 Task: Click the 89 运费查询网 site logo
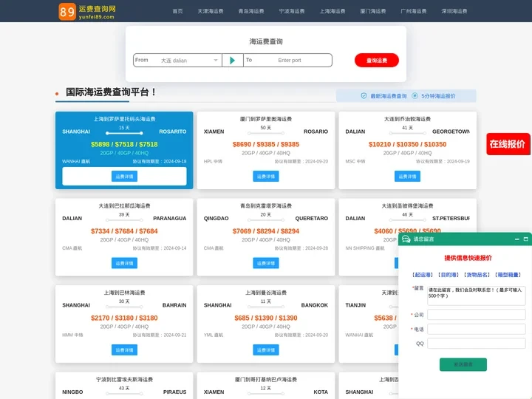point(87,12)
